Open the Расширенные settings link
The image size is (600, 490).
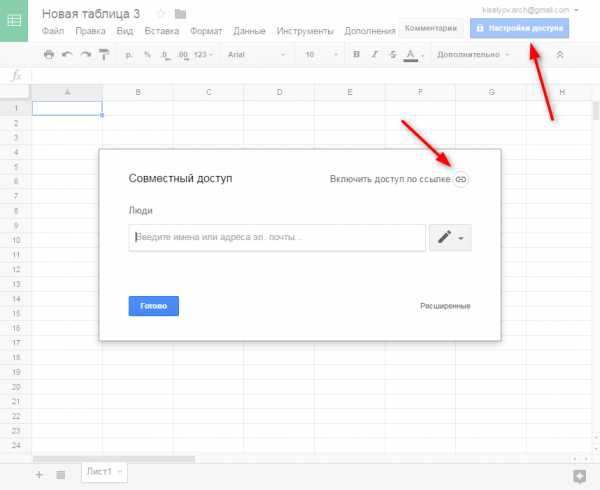(x=445, y=306)
